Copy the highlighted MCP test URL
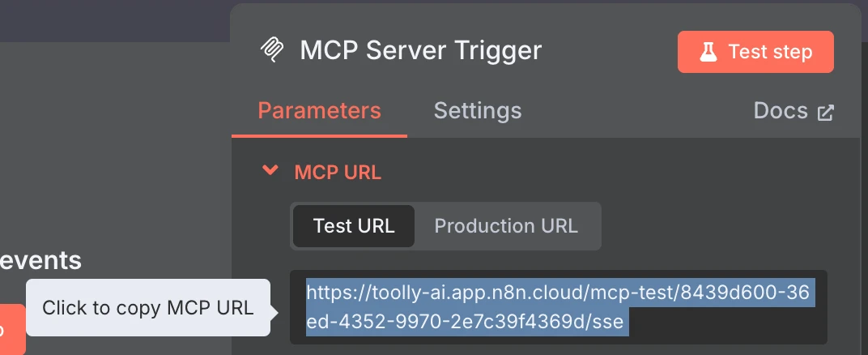Viewport: 868px width, 355px height. [x=559, y=307]
